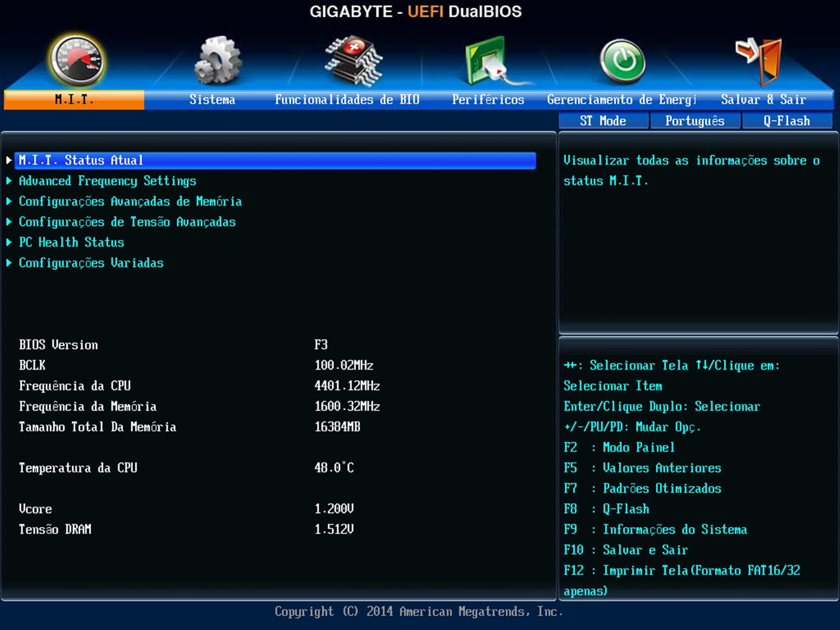The width and height of the screenshot is (840, 630).
Task: Change language via Português button
Action: click(695, 121)
